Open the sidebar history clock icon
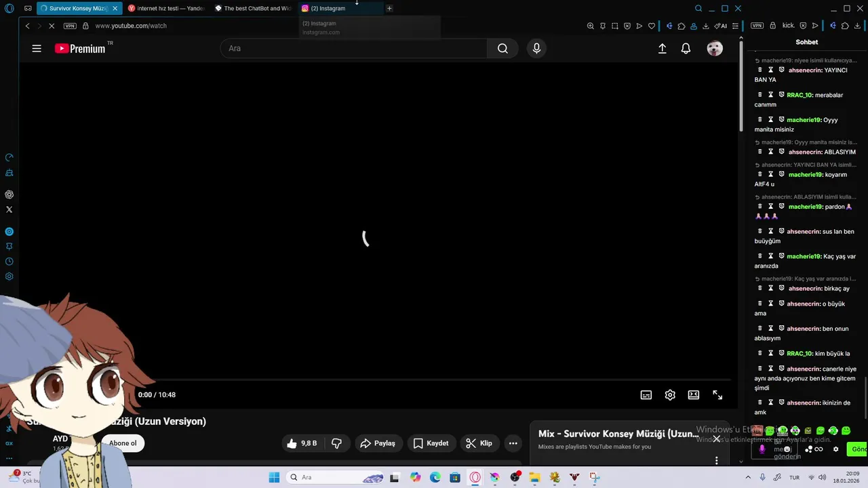868x488 pixels. pos(9,262)
